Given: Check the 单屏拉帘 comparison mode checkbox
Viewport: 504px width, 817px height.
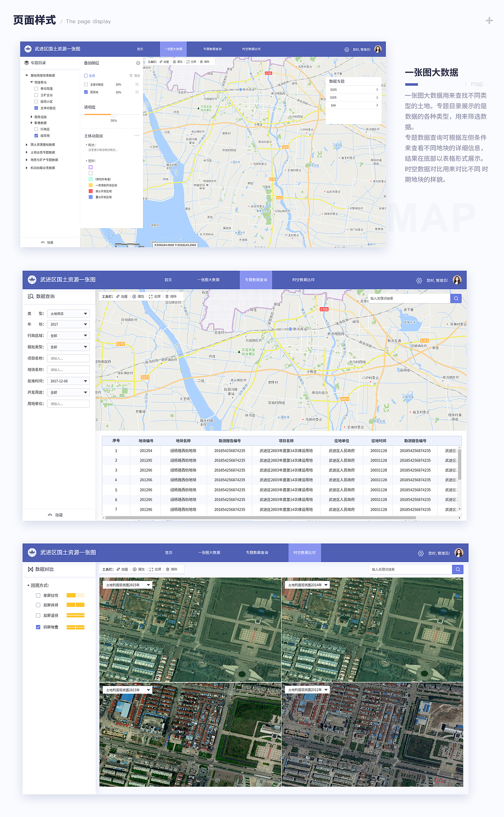Looking at the screenshot, I should tap(38, 596).
